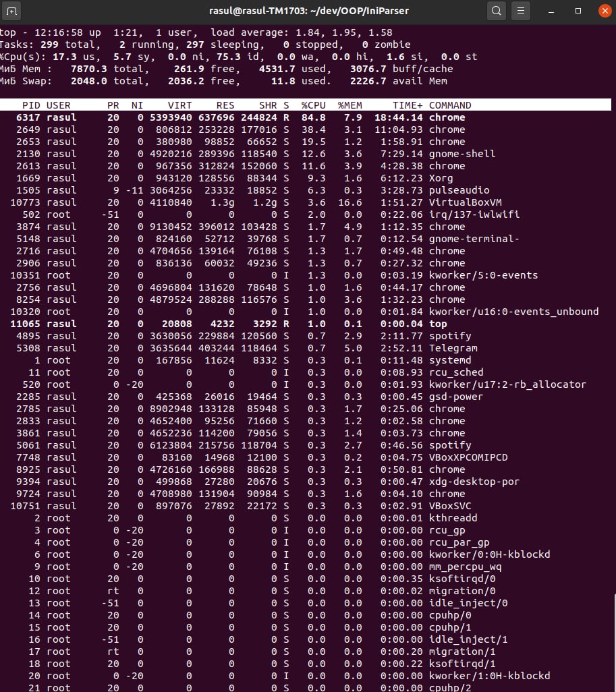The width and height of the screenshot is (616, 692).
Task: Click kworker/5:0-events command text
Action: pos(484,275)
